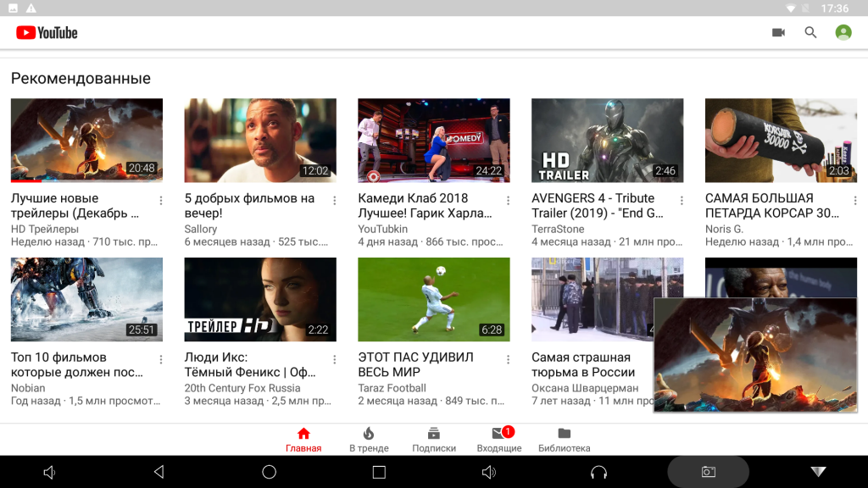Open video title 5 добрых фильмов на вечер
The width and height of the screenshot is (868, 488).
[249, 205]
